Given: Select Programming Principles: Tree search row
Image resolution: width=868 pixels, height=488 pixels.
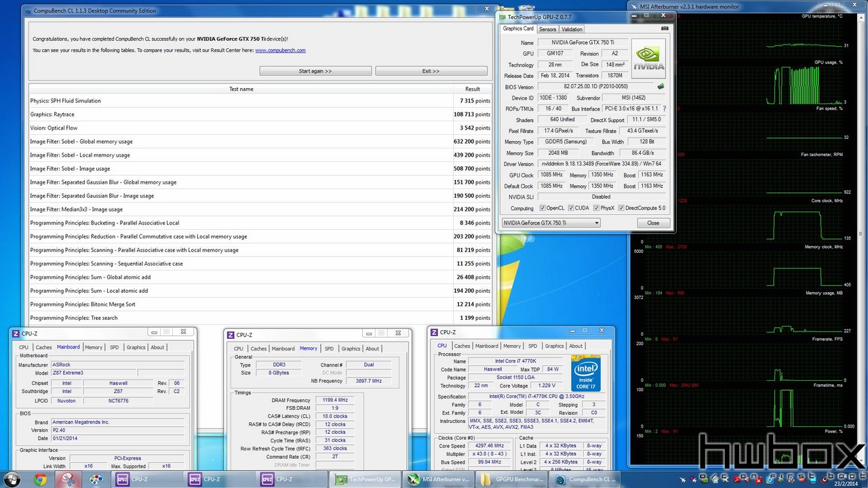Looking at the screenshot, I should click(x=260, y=318).
